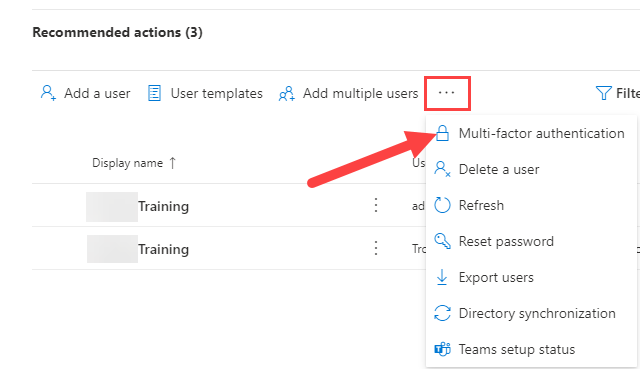Open the User templates icon
640x369 pixels.
154,93
